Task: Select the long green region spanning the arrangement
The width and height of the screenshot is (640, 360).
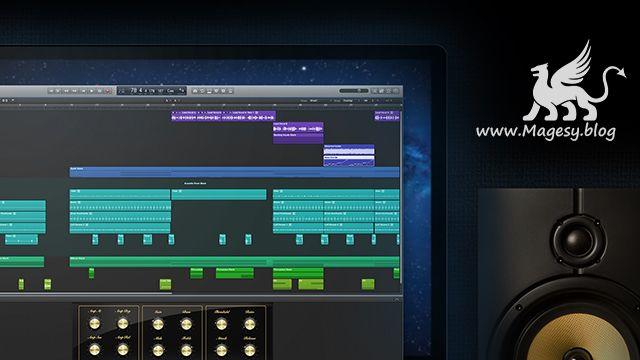Action: point(234,262)
